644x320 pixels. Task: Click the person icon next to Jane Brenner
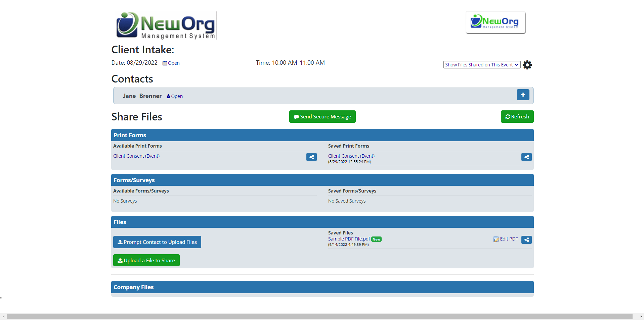point(168,96)
